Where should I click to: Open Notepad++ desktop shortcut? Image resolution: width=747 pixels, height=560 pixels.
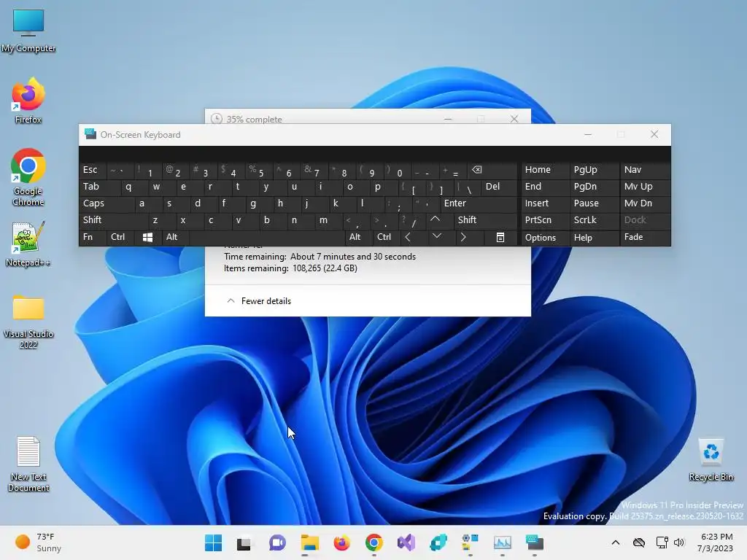pos(28,244)
